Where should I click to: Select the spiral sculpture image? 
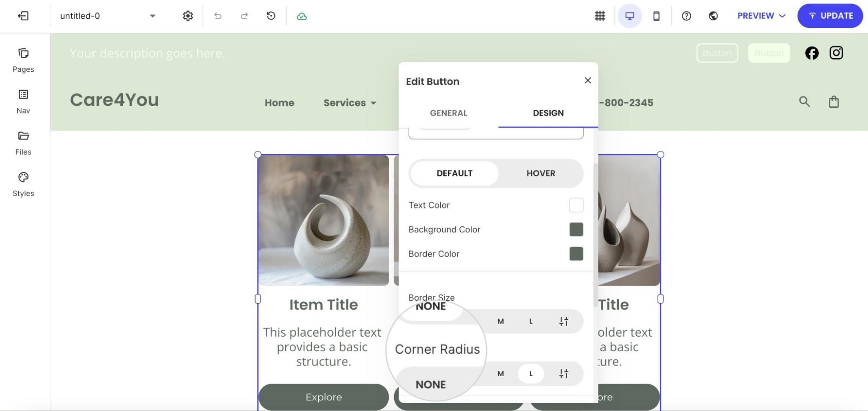tap(323, 220)
